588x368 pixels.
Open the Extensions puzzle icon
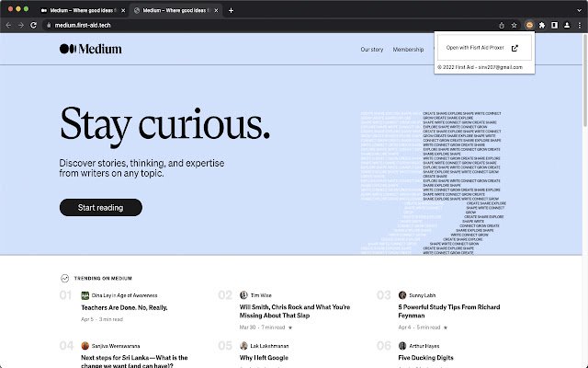pyautogui.click(x=542, y=25)
